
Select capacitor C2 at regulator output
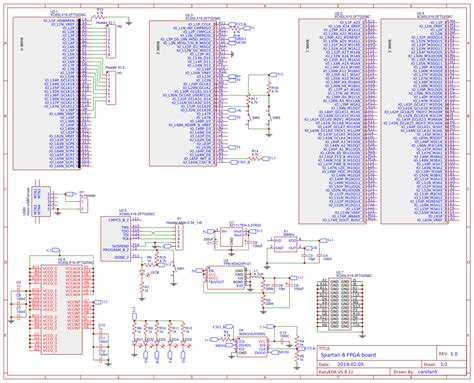point(248,242)
